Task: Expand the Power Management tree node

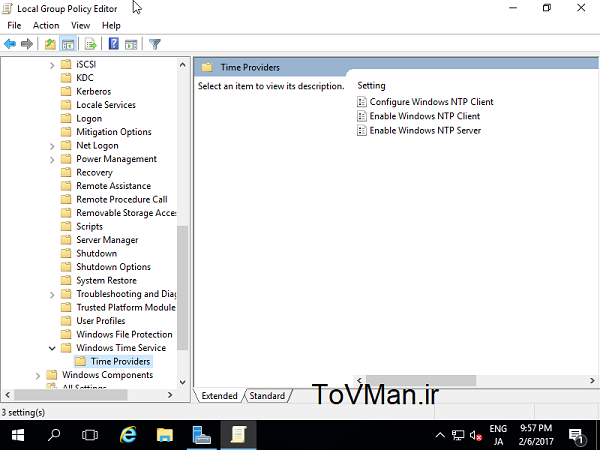Action: click(x=52, y=160)
